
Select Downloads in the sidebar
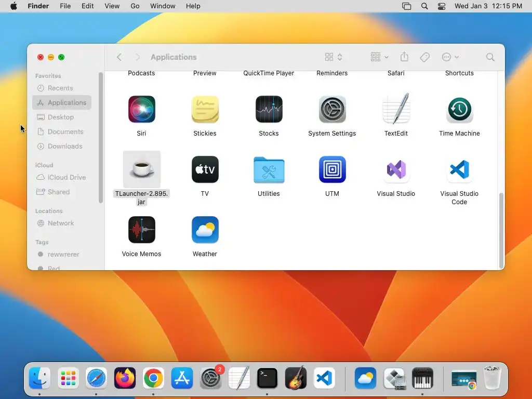(62, 146)
